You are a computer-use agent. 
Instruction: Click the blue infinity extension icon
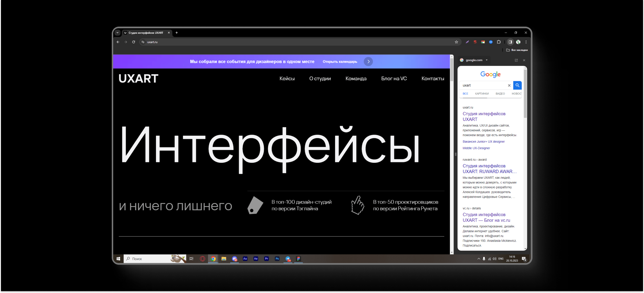491,42
